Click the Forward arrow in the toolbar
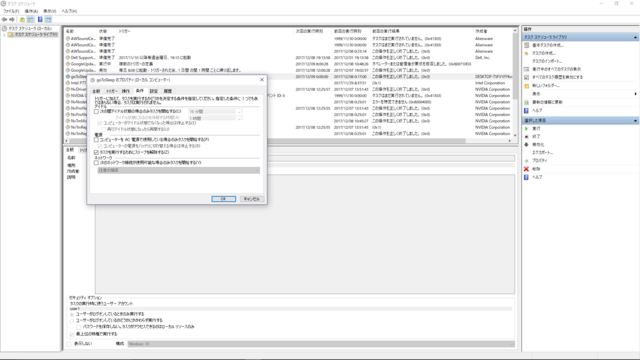This screenshot has width=640, height=360. pos(12,20)
